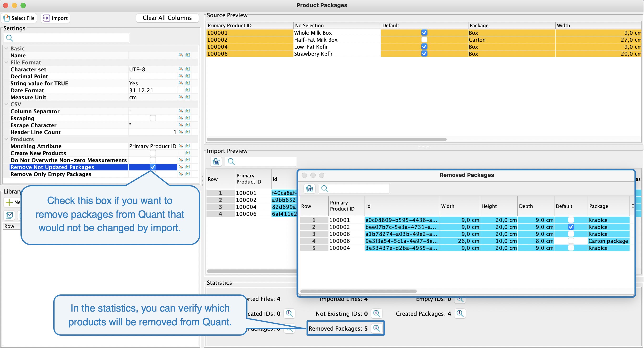Click Source Preview horizontal scrollbar
Image resolution: width=644 pixels, height=348 pixels.
click(327, 139)
